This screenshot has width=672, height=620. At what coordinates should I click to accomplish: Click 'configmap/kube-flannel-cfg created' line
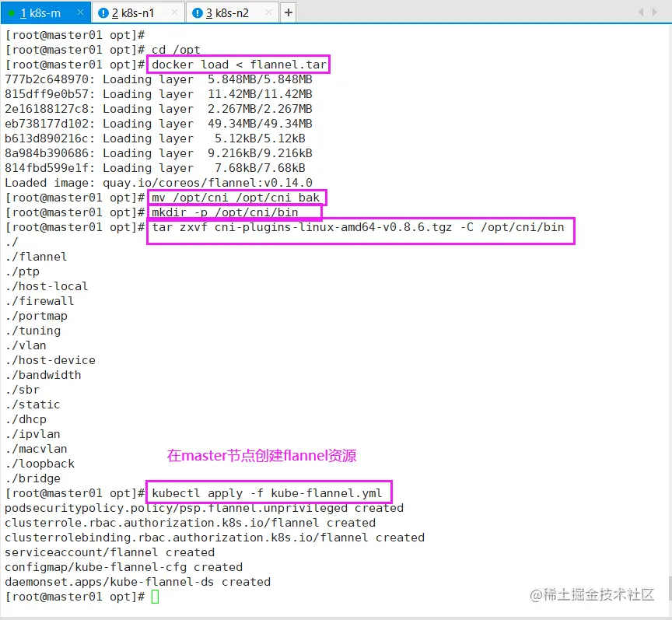[124, 567]
